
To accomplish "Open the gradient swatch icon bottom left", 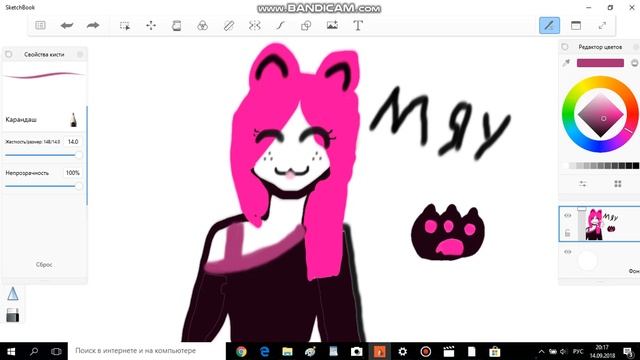I will (13, 315).
